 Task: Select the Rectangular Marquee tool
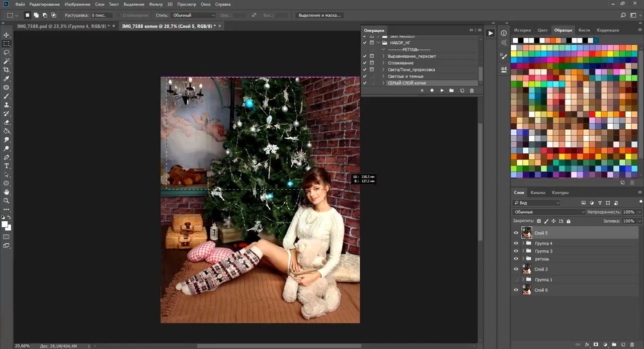pos(7,44)
